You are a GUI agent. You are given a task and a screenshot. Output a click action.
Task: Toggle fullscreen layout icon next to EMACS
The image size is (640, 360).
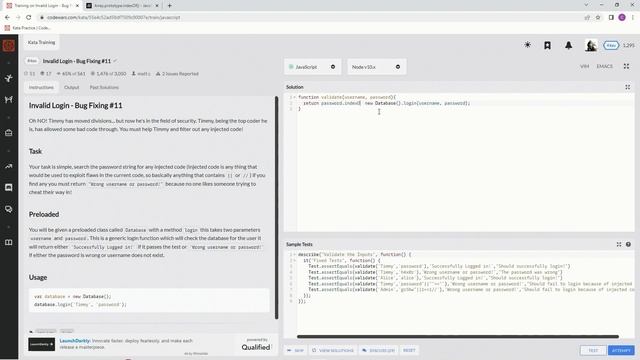pyautogui.click(x=626, y=66)
